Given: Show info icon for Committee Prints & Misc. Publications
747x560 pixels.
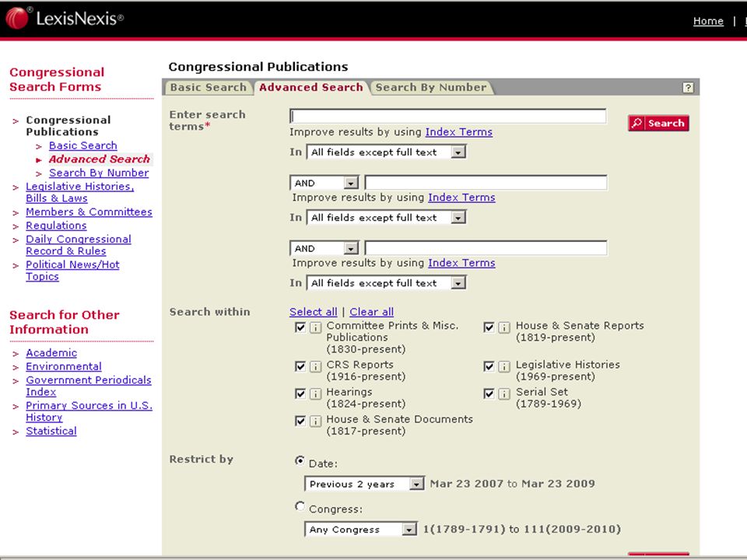Looking at the screenshot, I should (x=315, y=327).
